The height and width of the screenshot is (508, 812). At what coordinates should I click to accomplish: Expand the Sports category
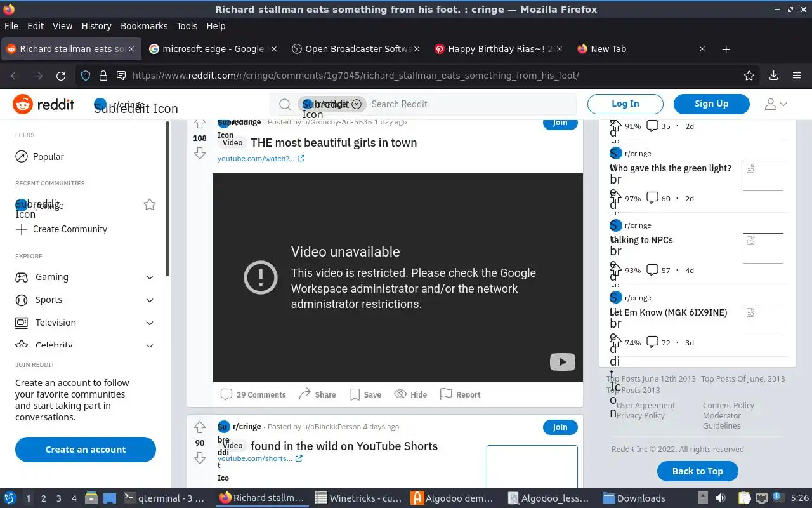pyautogui.click(x=150, y=300)
